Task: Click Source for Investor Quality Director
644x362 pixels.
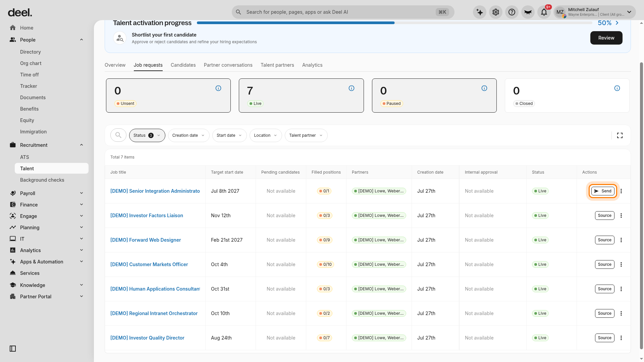Action: click(x=605, y=338)
